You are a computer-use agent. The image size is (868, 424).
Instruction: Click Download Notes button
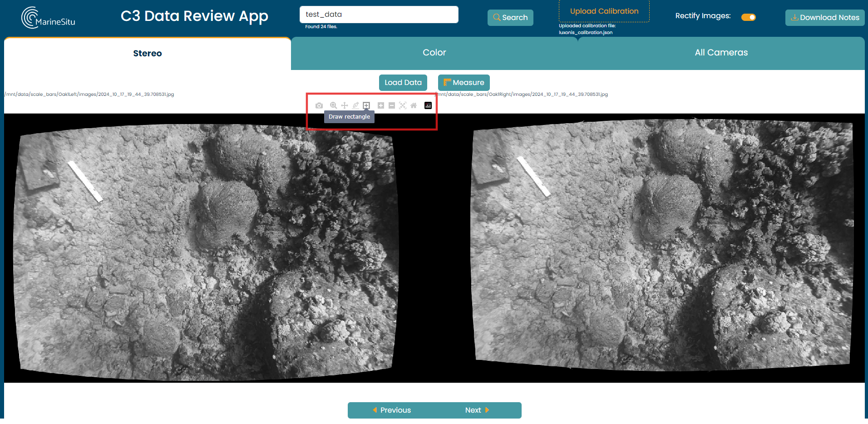click(x=824, y=18)
